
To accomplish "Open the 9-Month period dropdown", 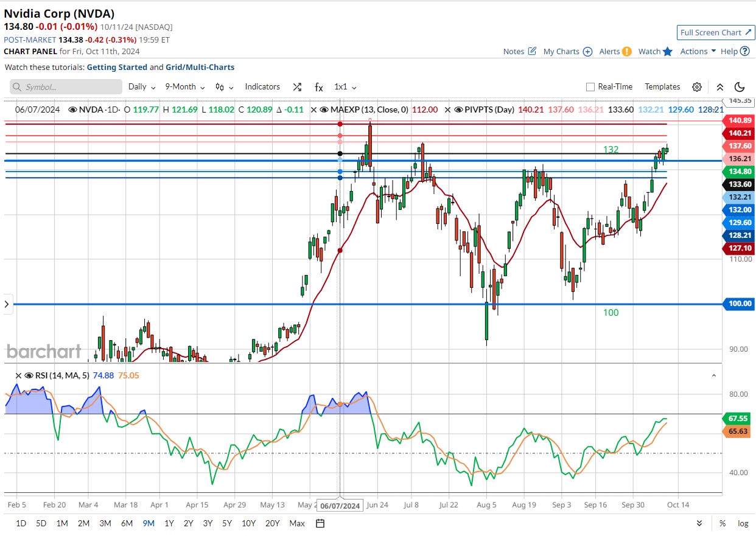I will [185, 87].
